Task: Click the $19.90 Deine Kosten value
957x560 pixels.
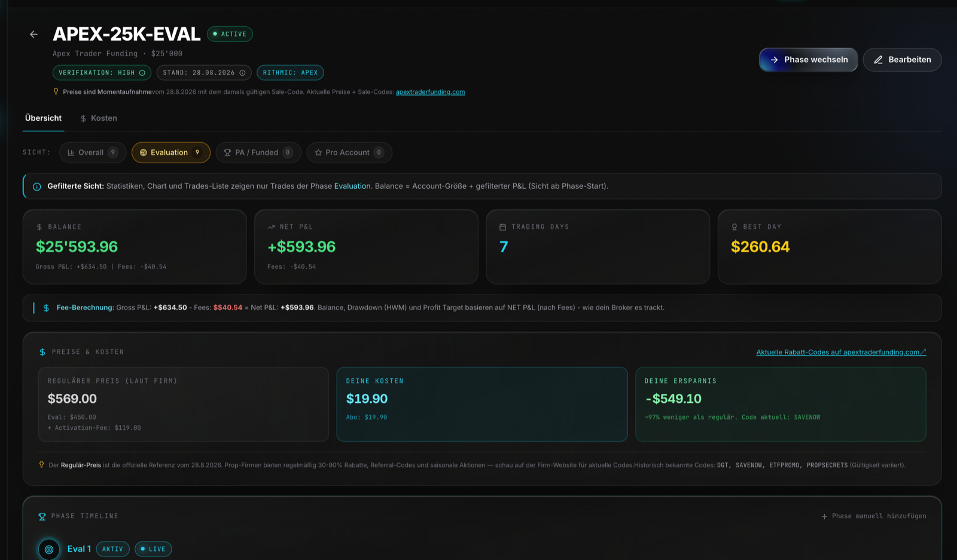Action: click(x=367, y=399)
